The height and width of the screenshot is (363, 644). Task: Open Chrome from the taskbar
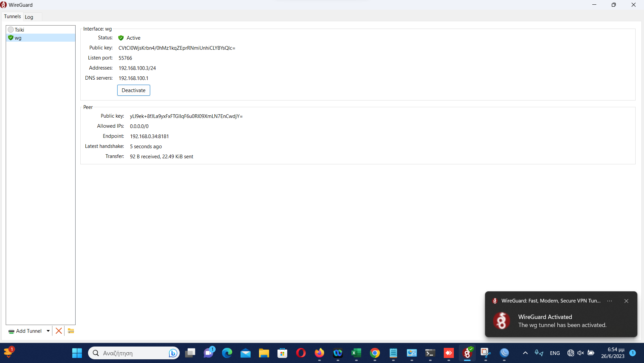[375, 353]
